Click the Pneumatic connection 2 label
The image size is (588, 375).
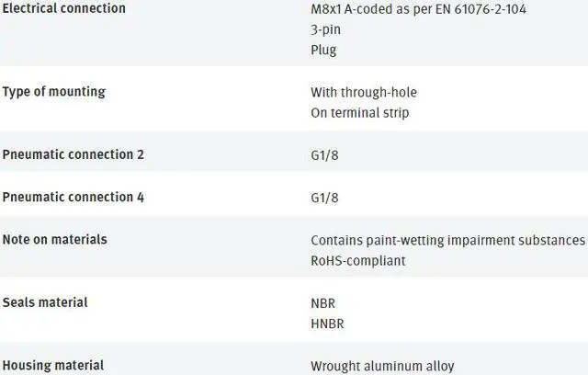73,154
